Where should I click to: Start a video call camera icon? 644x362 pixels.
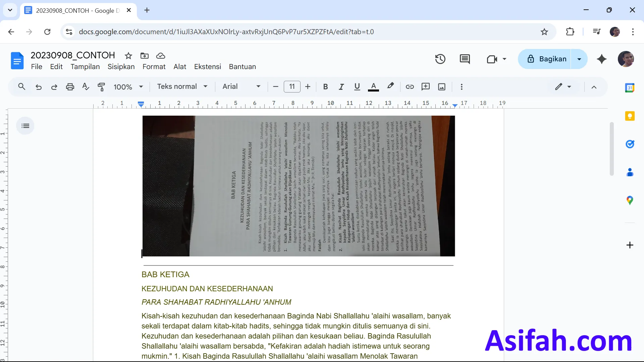(492, 59)
